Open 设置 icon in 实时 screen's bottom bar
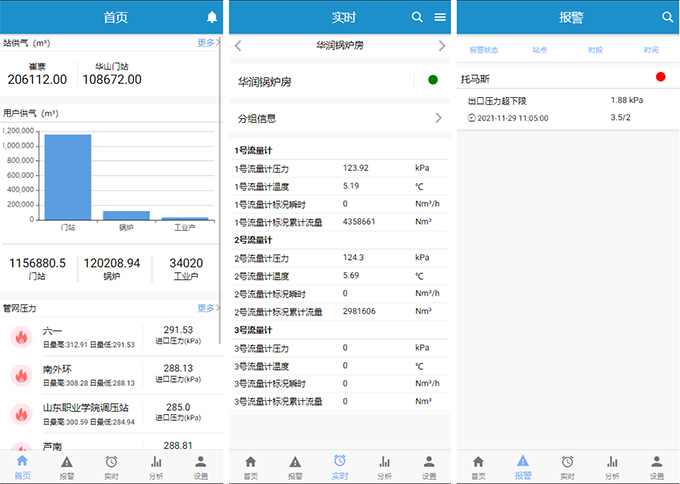Viewport: 680px width, 484px height. [x=429, y=466]
